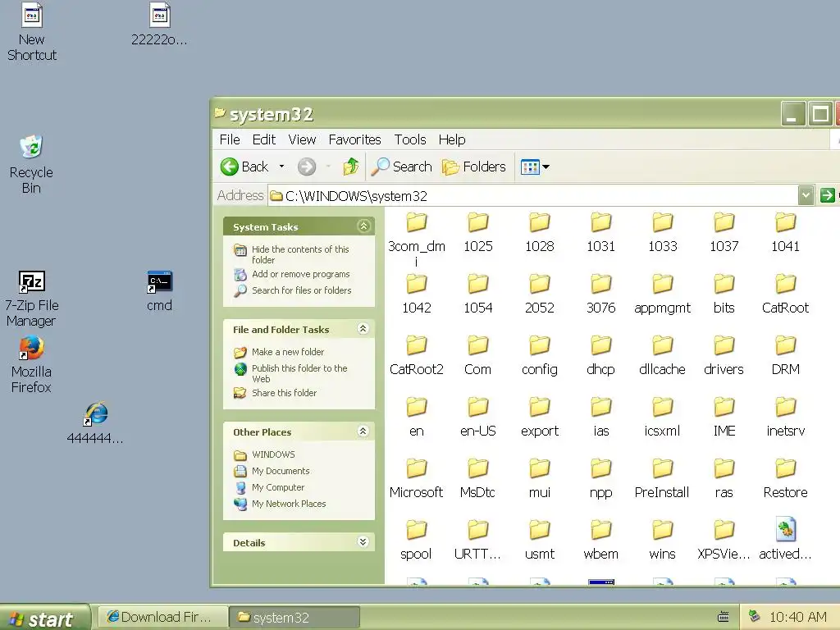Select the appmgmt folder
Screen dimensions: 840x630
click(663, 294)
